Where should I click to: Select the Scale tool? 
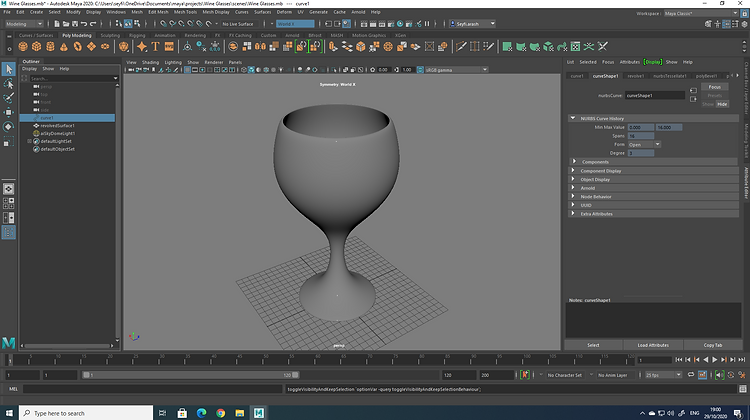pyautogui.click(x=9, y=142)
